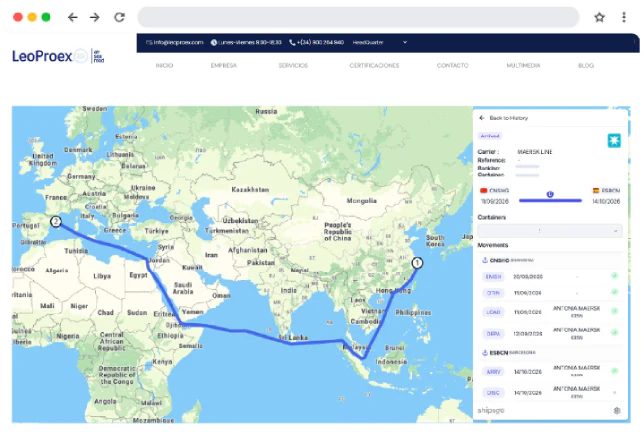Click the Back to History arrow
644x443 pixels.
pyautogui.click(x=482, y=118)
